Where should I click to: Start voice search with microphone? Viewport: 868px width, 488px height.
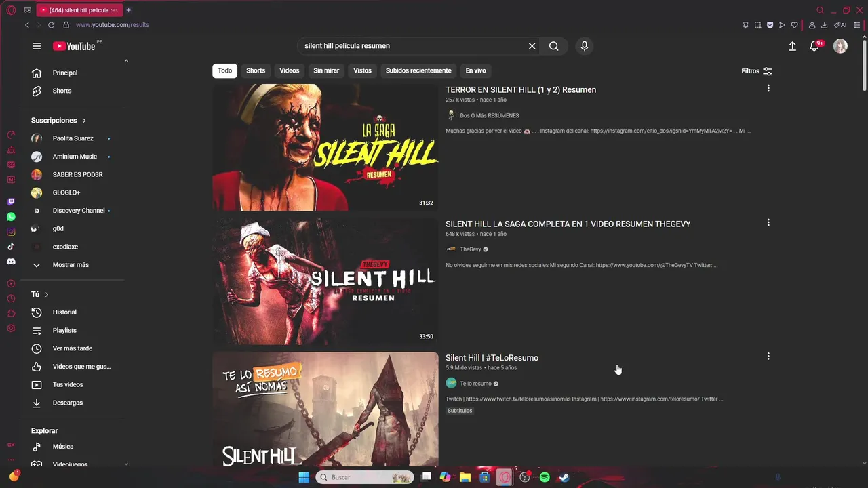click(585, 46)
